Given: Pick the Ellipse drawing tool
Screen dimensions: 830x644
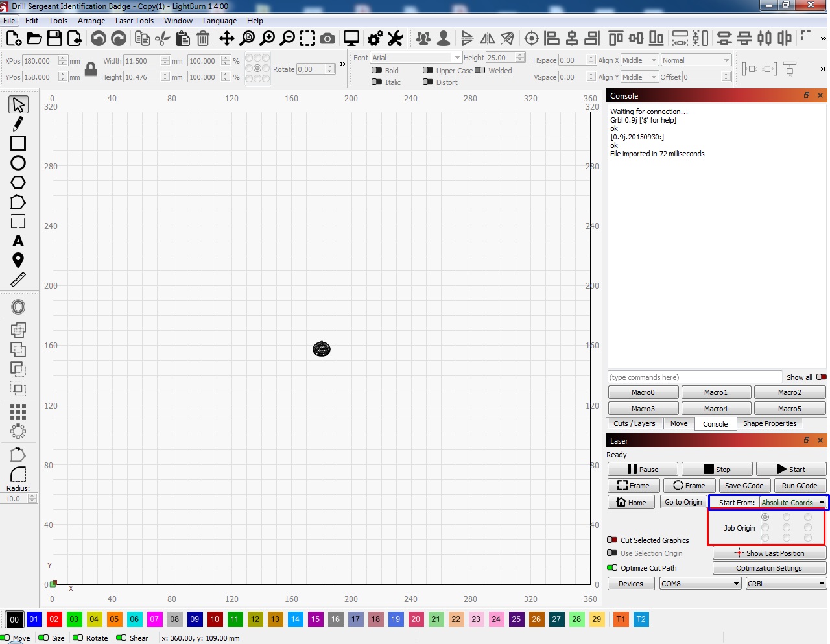Looking at the screenshot, I should point(18,163).
